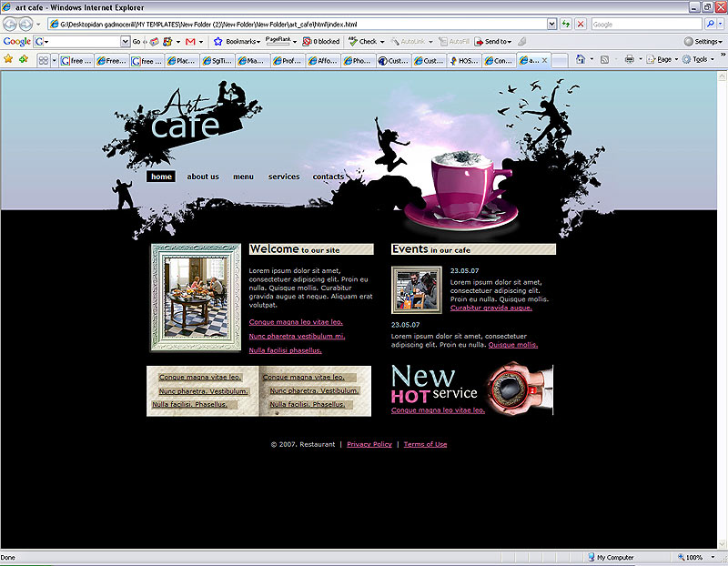
Task: Follow the 'Nunc pharetra vestibulum mi' link
Action: coord(297,336)
